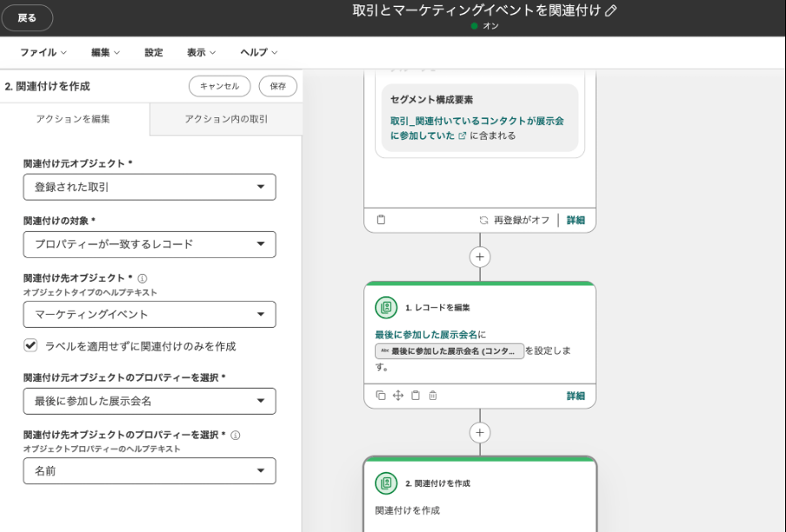Click the キャンセル button
786x532 pixels.
point(220,86)
